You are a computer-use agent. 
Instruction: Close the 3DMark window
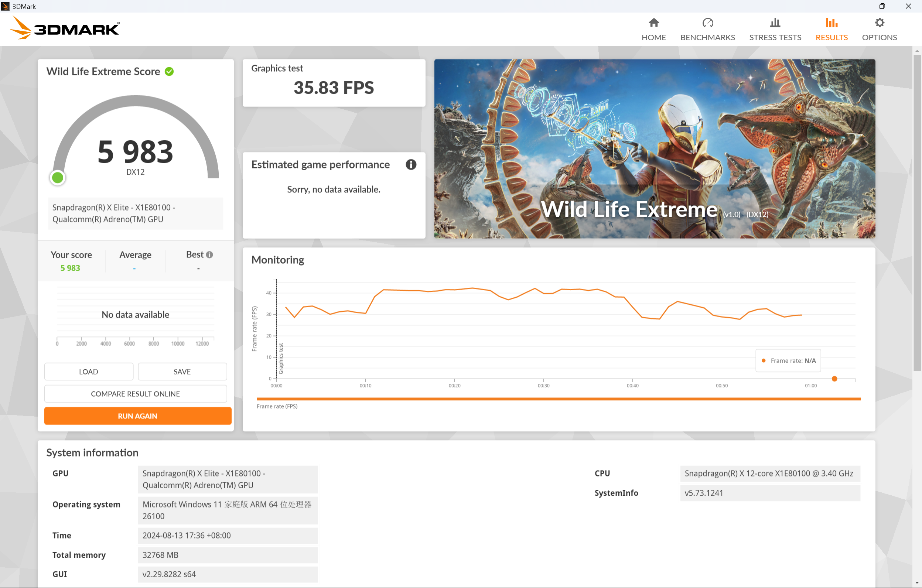908,6
